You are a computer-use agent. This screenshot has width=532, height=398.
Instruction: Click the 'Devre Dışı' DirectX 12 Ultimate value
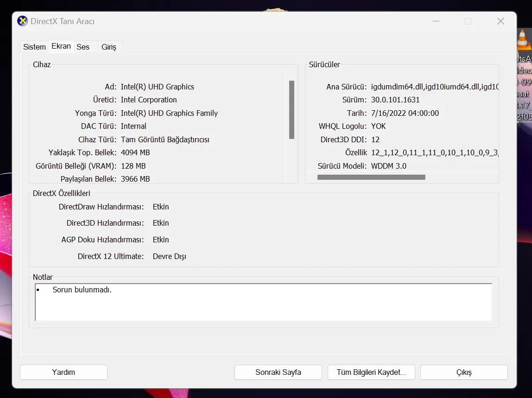[169, 257]
